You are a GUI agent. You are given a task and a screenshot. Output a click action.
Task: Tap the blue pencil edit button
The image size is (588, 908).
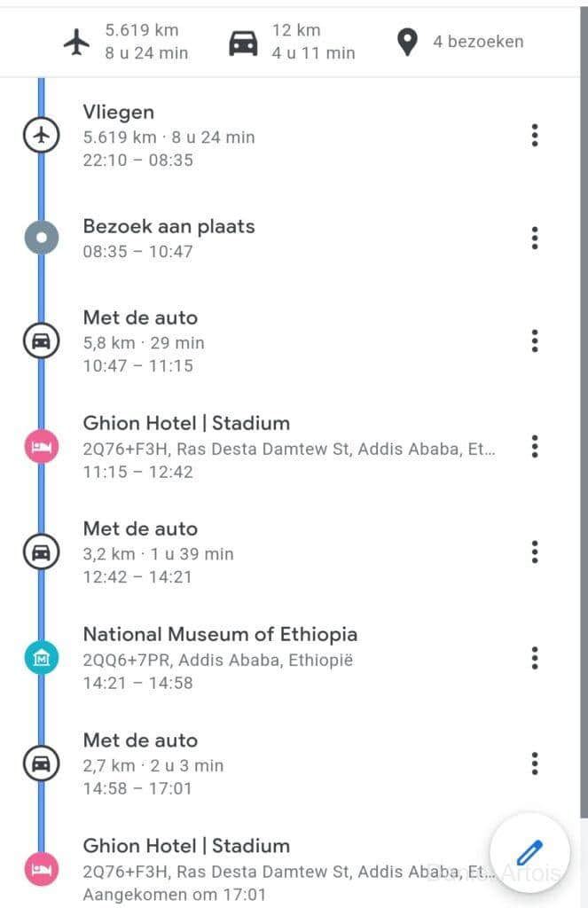529,853
